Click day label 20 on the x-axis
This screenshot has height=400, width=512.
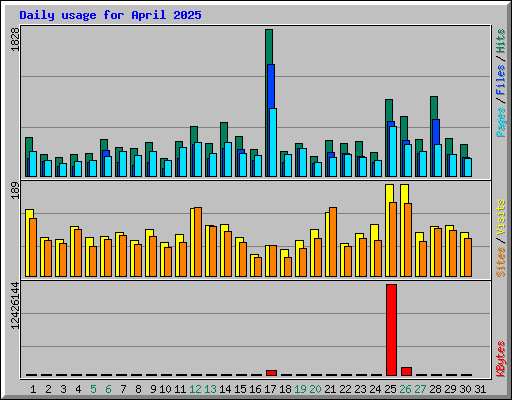click(315, 389)
